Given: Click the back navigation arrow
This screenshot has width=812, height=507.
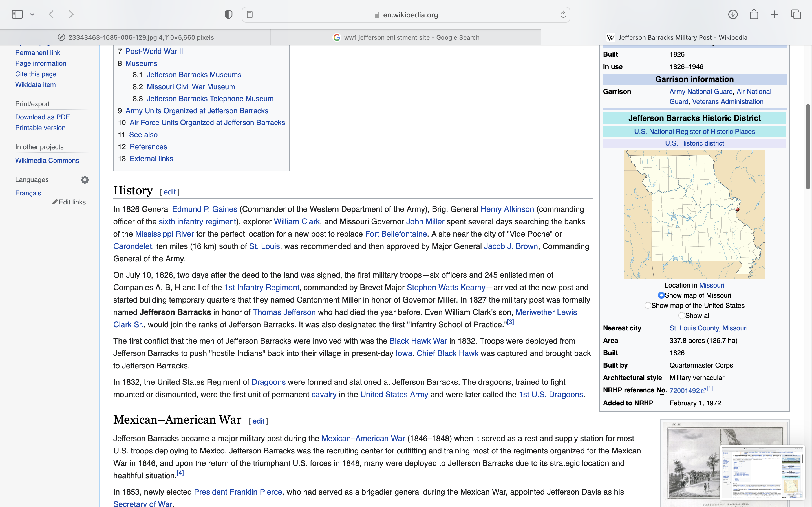Looking at the screenshot, I should pyautogui.click(x=51, y=14).
